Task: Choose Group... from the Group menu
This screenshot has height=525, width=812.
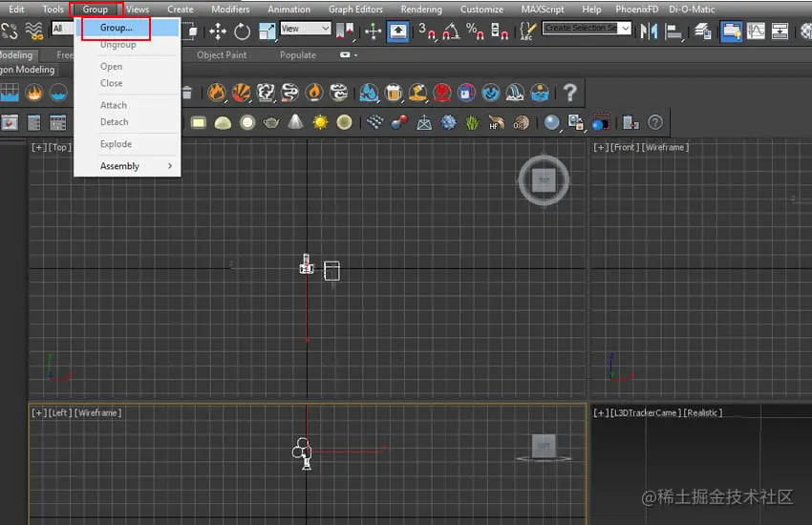Action: click(117, 28)
